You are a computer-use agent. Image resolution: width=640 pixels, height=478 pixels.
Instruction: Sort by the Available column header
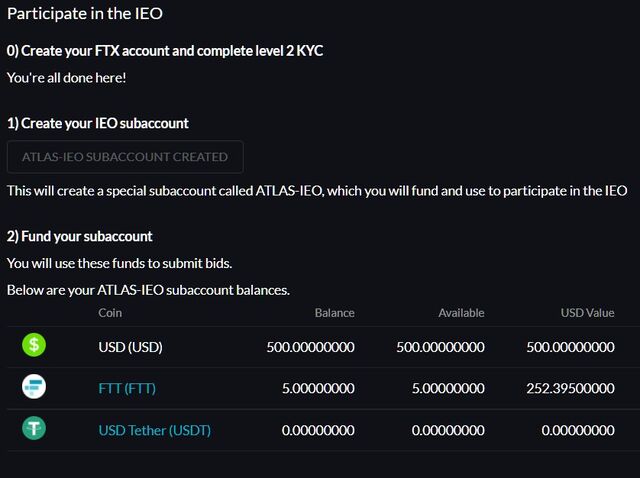pos(462,313)
